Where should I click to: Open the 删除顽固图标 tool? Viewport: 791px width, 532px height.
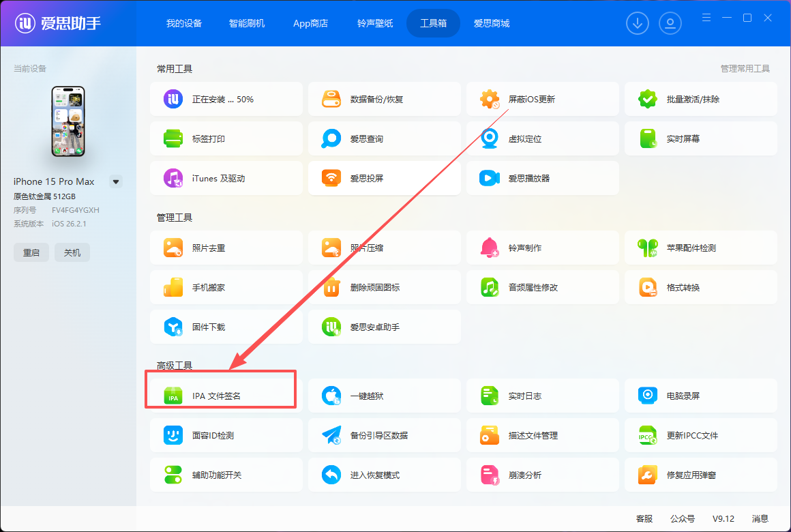[385, 287]
